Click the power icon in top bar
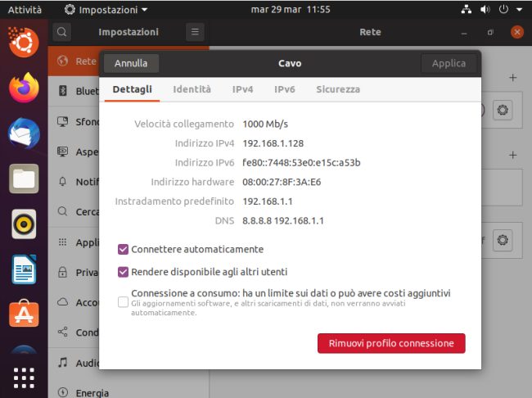The width and height of the screenshot is (532, 398). (503, 9)
